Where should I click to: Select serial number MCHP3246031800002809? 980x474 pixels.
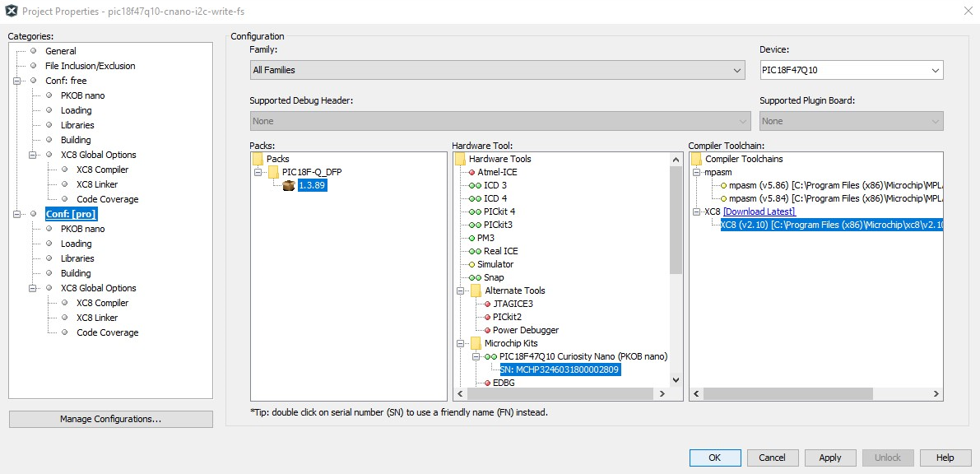560,369
